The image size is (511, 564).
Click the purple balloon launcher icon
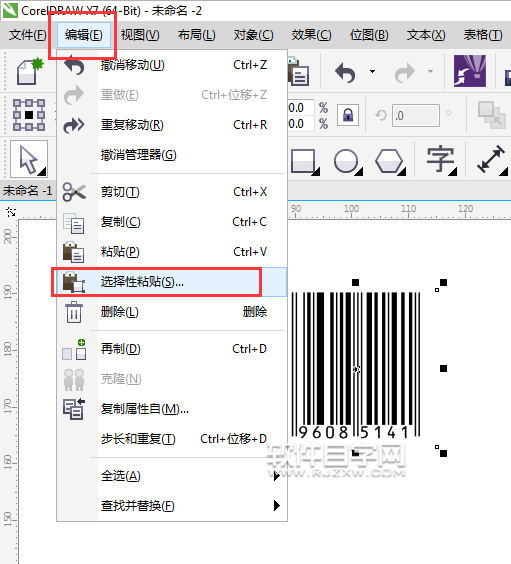coord(470,71)
